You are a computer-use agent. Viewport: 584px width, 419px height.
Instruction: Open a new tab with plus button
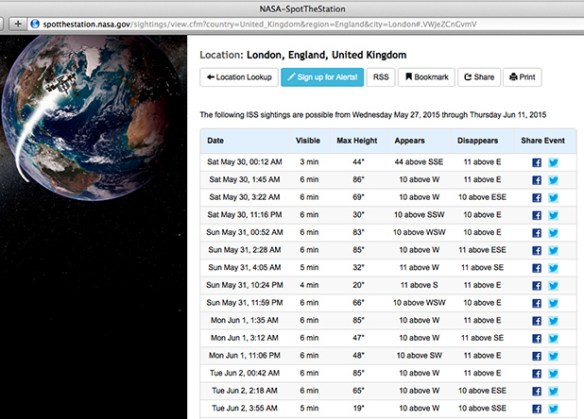[18, 24]
